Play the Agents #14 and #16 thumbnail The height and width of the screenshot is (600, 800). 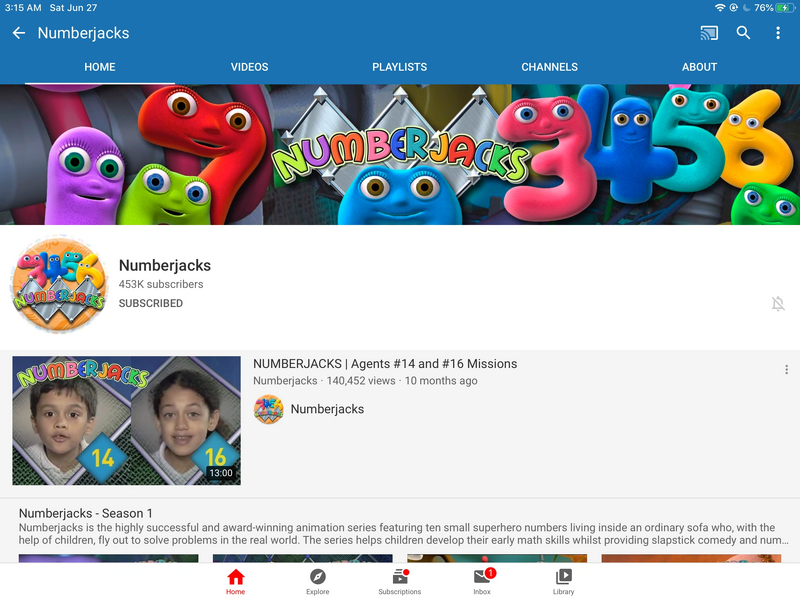(126, 420)
